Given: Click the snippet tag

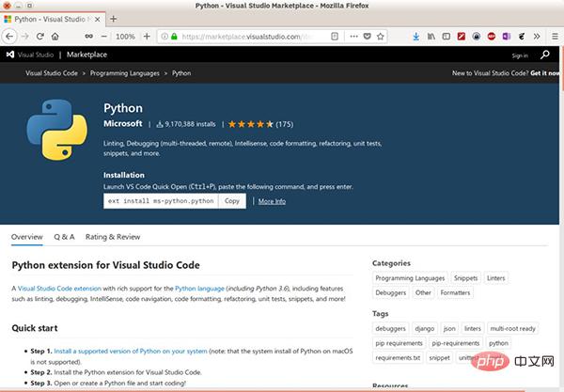Looking at the screenshot, I should click(x=439, y=358).
